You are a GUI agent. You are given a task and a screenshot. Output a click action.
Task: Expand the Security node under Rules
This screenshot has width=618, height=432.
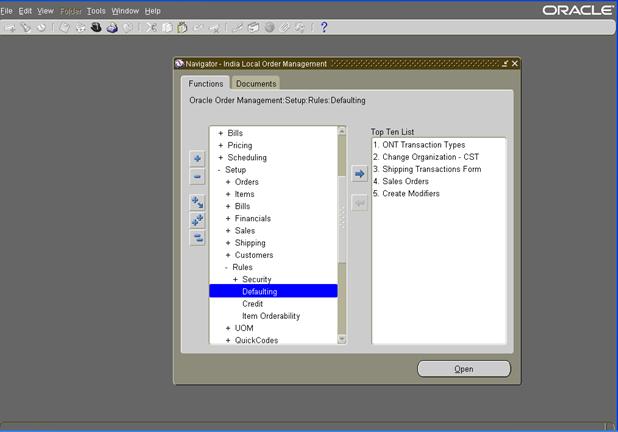point(235,279)
